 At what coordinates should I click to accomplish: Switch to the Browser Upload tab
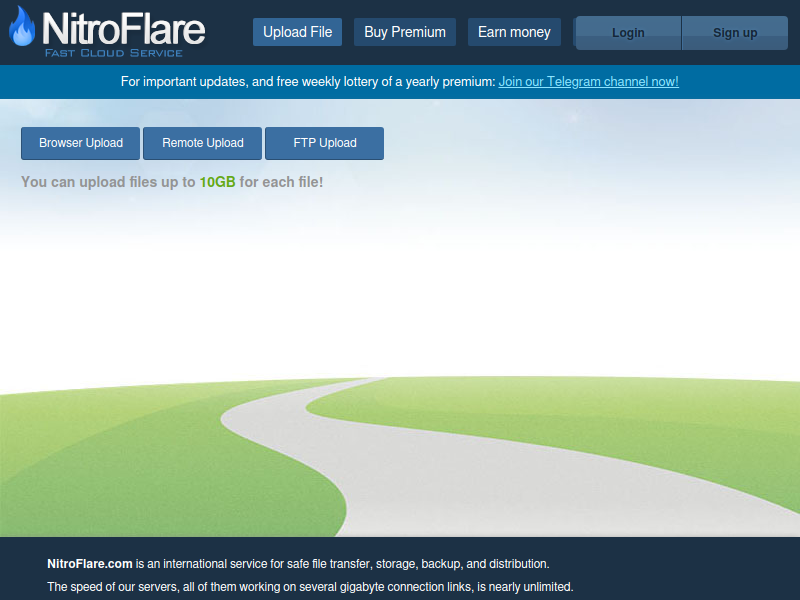pyautogui.click(x=81, y=143)
